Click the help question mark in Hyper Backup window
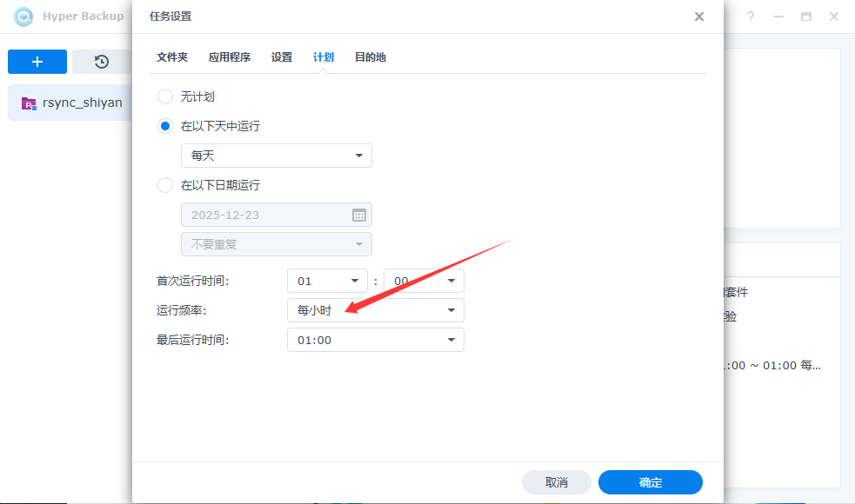Image resolution: width=855 pixels, height=504 pixels. (751, 17)
